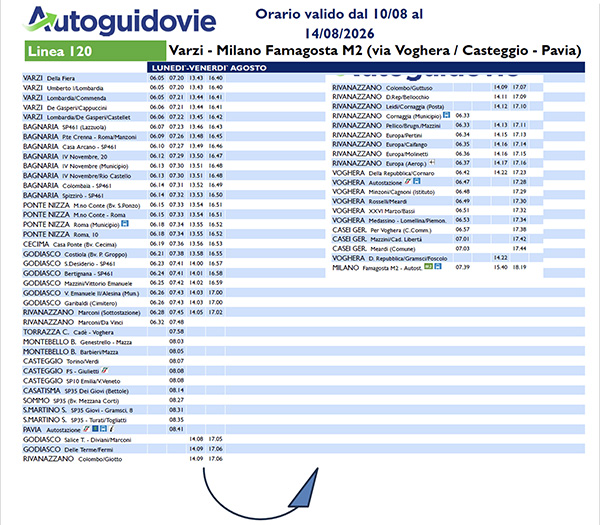Click the Autoguidovie logo

point(121,20)
